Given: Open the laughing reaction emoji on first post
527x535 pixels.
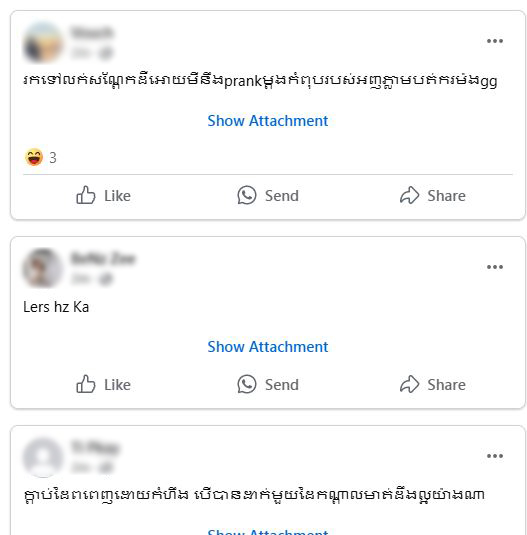Looking at the screenshot, I should [34, 157].
